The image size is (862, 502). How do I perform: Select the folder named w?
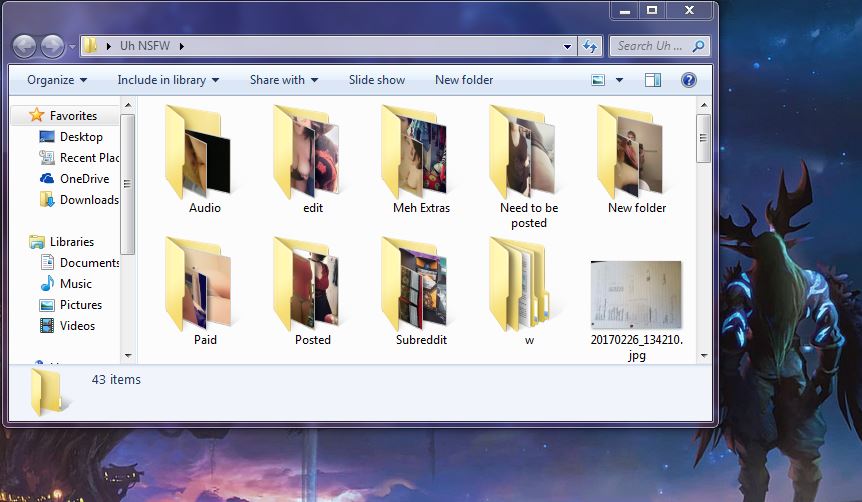coord(529,291)
